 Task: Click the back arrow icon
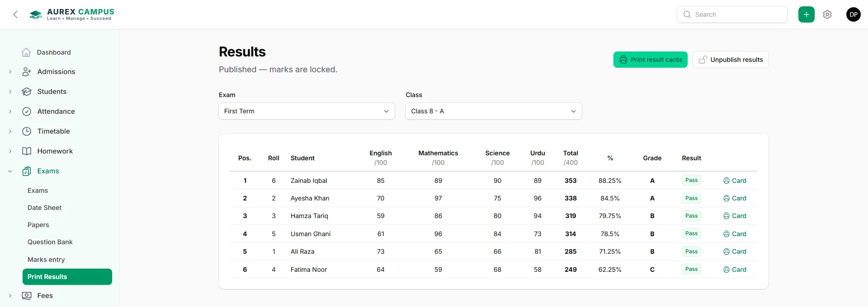(15, 14)
